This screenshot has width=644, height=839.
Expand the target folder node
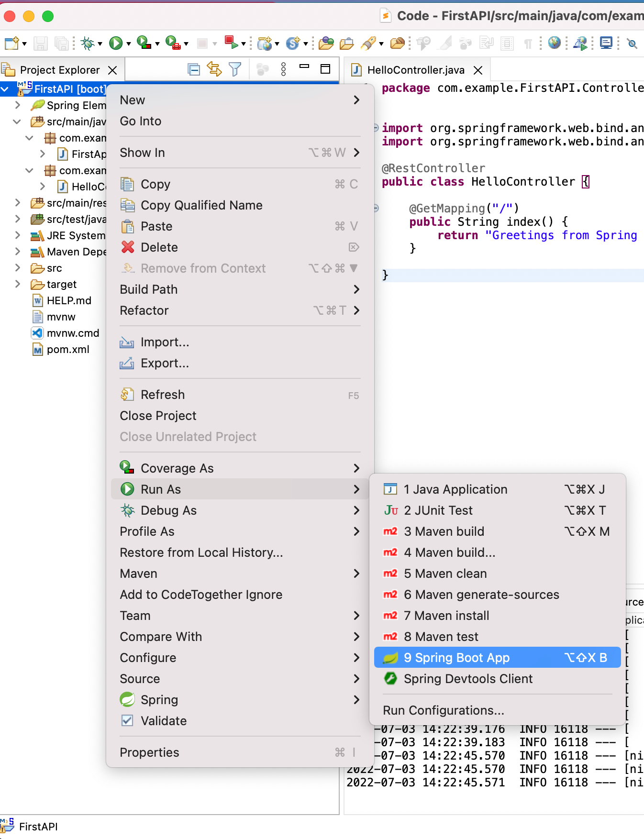click(x=18, y=284)
